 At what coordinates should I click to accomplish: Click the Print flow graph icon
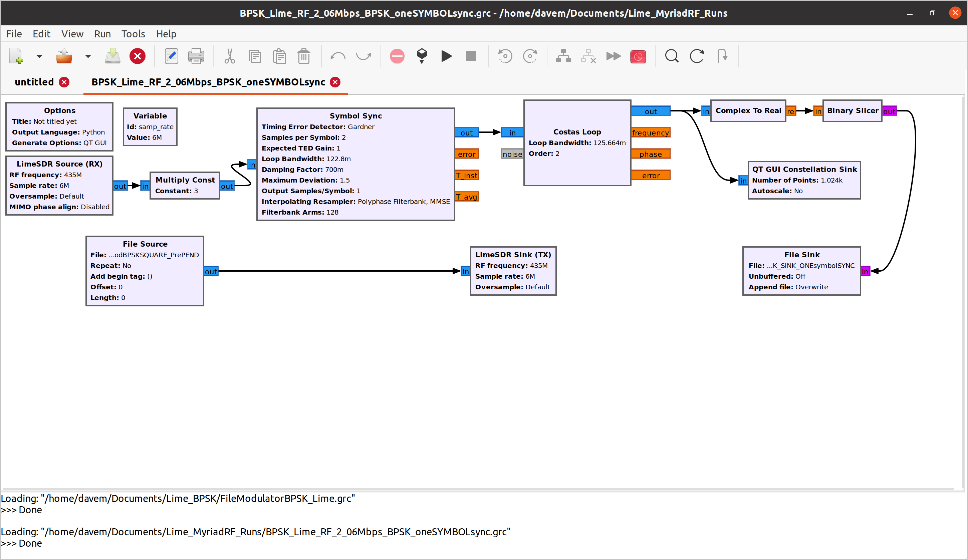196,56
